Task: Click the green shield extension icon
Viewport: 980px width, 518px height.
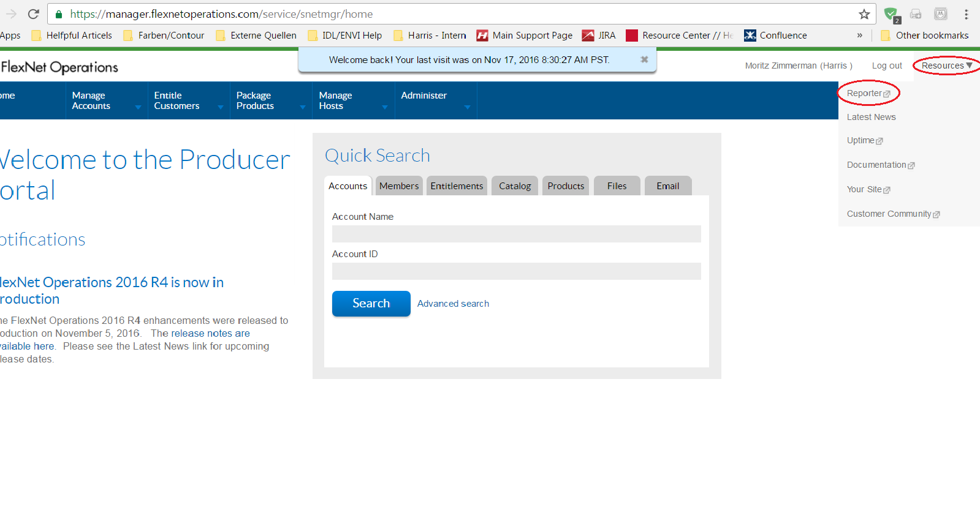Action: (x=891, y=14)
